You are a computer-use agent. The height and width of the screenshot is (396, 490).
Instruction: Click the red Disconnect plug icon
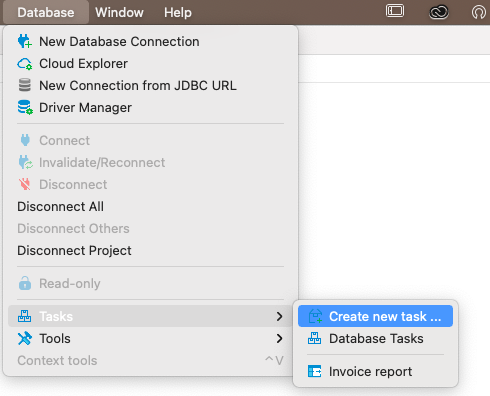(25, 184)
